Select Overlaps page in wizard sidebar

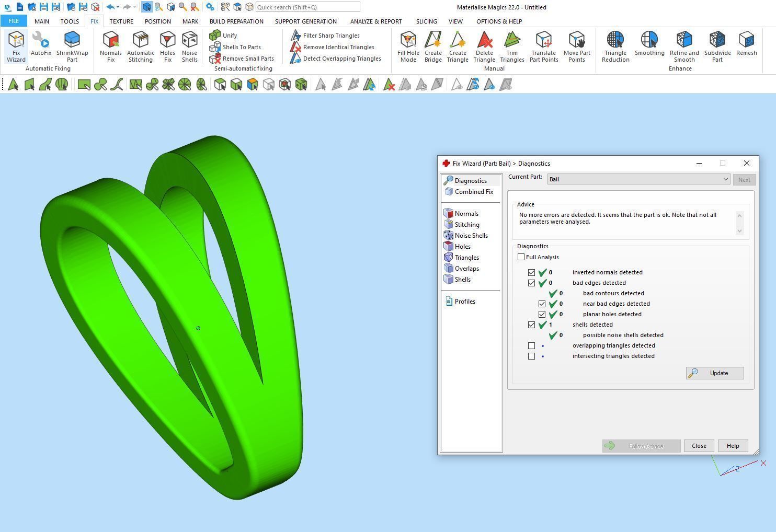(462, 269)
